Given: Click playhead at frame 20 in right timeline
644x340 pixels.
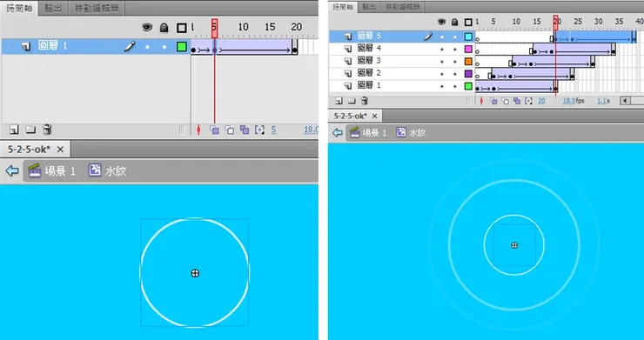Looking at the screenshot, I should (x=556, y=23).
